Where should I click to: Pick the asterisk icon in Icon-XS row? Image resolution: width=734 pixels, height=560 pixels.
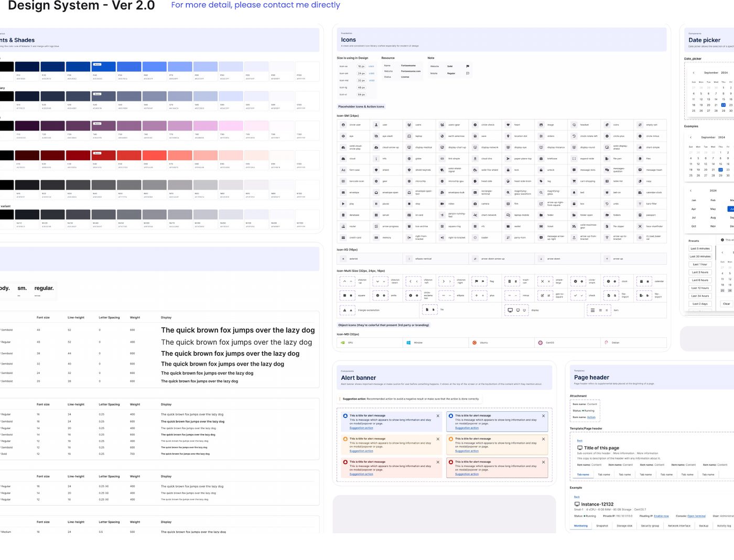point(343,259)
